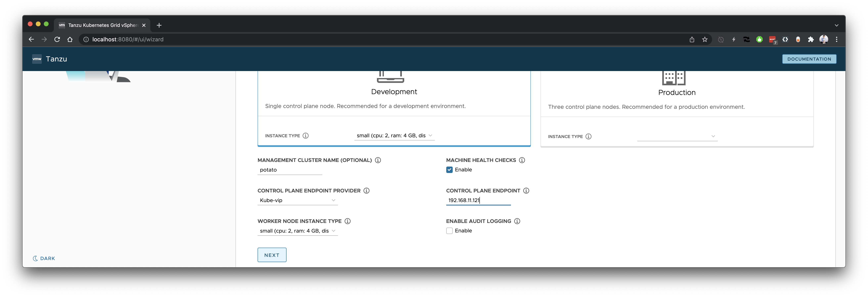Click the Management Cluster Name field containing potato
868x297 pixels.
(290, 170)
